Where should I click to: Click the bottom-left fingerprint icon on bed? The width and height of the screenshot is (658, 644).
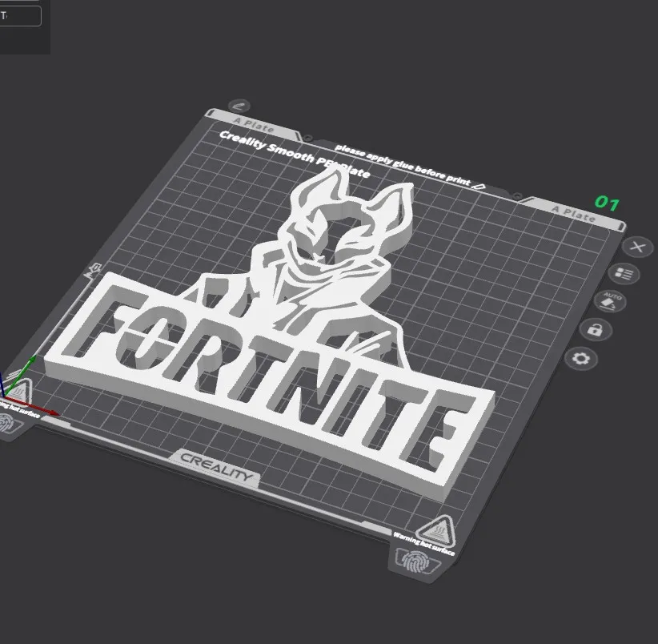8,422
